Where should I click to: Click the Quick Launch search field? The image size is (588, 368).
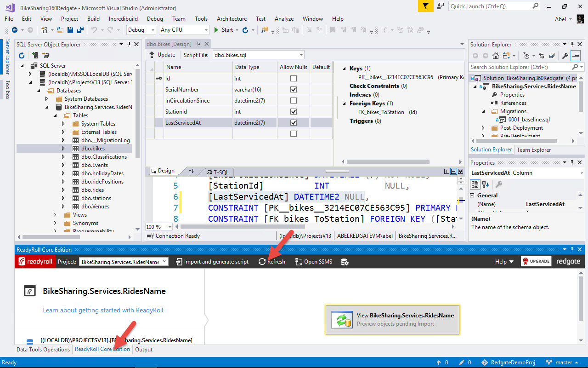(x=494, y=6)
